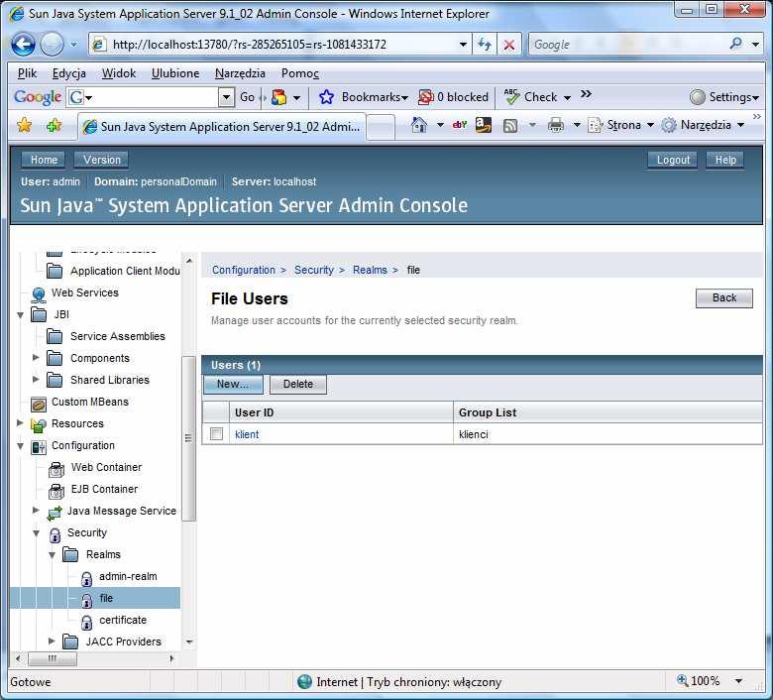
Task: Collapse the Configuration tree node
Action: [20, 446]
